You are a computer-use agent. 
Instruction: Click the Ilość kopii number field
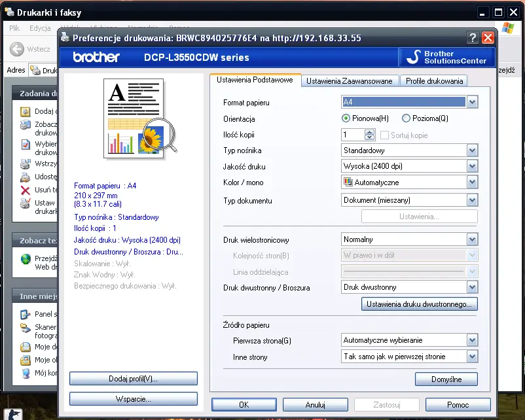[353, 135]
